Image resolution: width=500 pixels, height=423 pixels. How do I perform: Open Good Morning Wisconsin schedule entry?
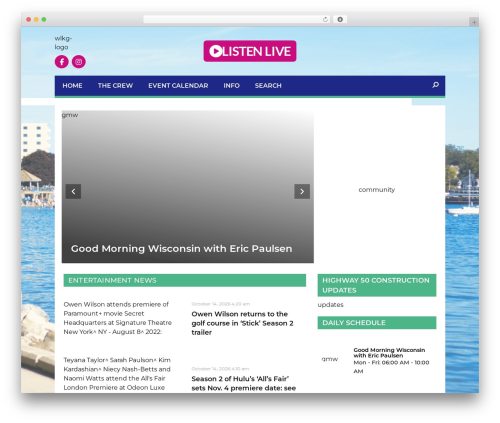pos(389,353)
